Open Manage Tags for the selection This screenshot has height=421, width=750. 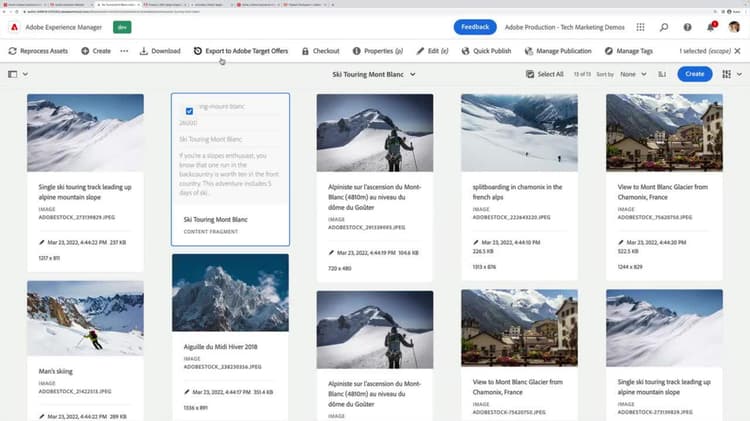pos(633,51)
